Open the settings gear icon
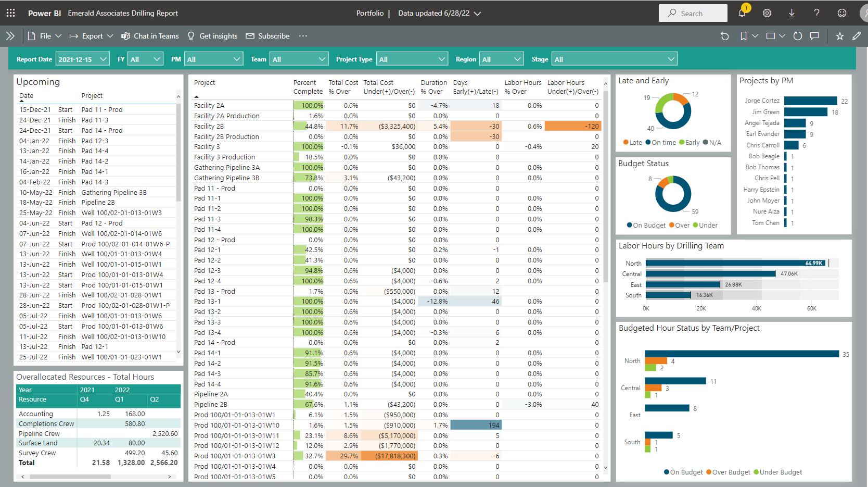Screen dimensions: 868x487 pyautogui.click(x=767, y=13)
